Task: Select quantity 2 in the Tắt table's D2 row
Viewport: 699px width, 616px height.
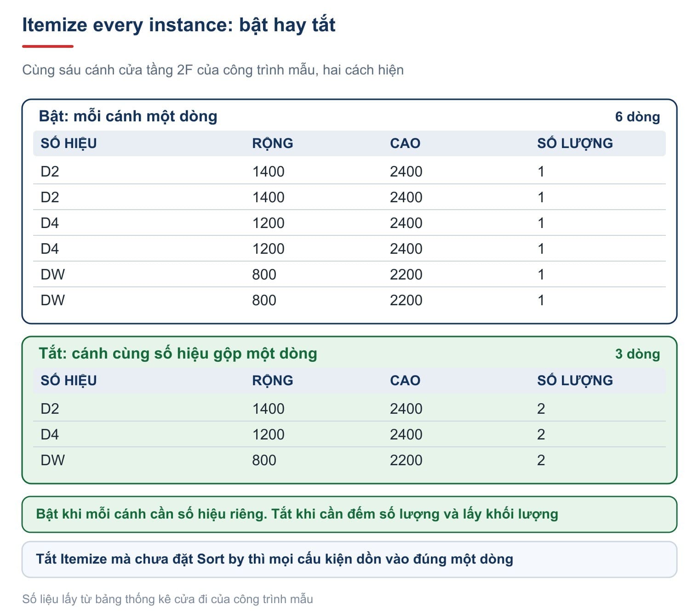Action: (541, 409)
